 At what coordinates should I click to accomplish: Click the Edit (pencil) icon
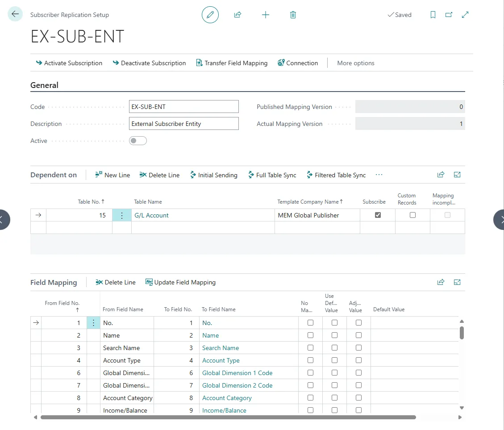(210, 14)
